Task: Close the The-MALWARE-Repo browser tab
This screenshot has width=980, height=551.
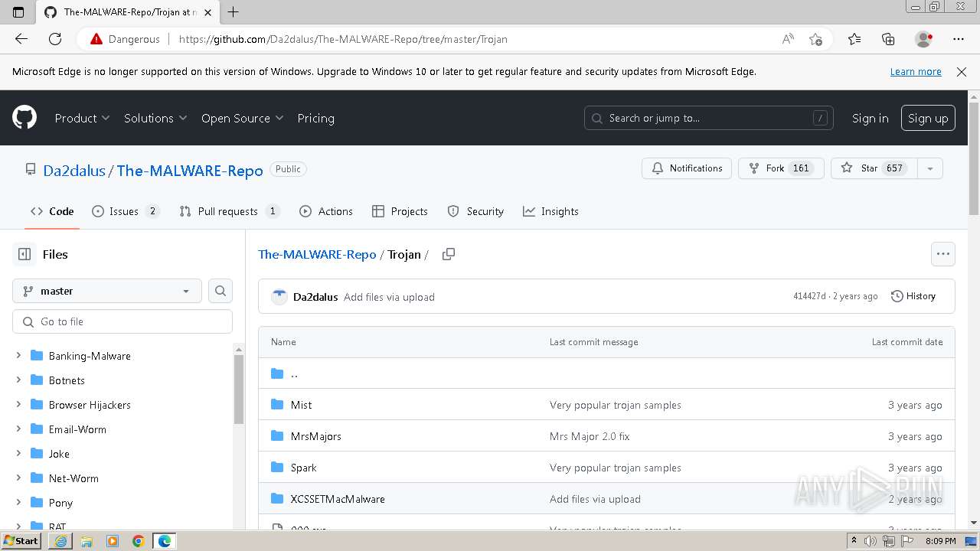Action: pos(207,12)
